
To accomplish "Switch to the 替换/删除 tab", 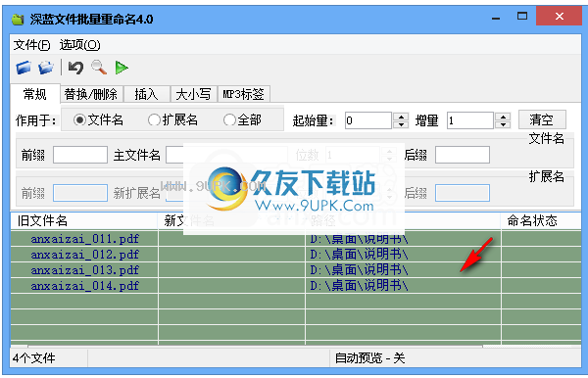I will coord(91,94).
